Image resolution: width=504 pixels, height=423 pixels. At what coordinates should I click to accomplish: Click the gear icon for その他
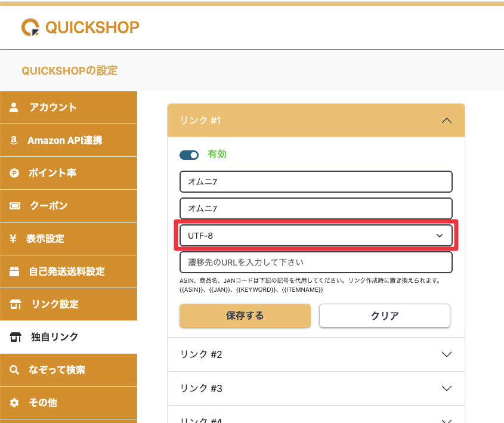14,403
